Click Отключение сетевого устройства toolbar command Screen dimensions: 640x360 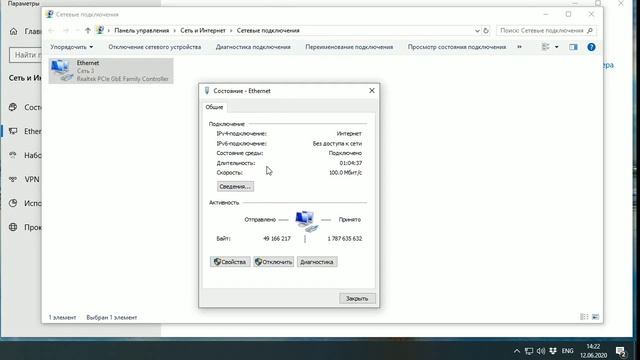pos(155,47)
